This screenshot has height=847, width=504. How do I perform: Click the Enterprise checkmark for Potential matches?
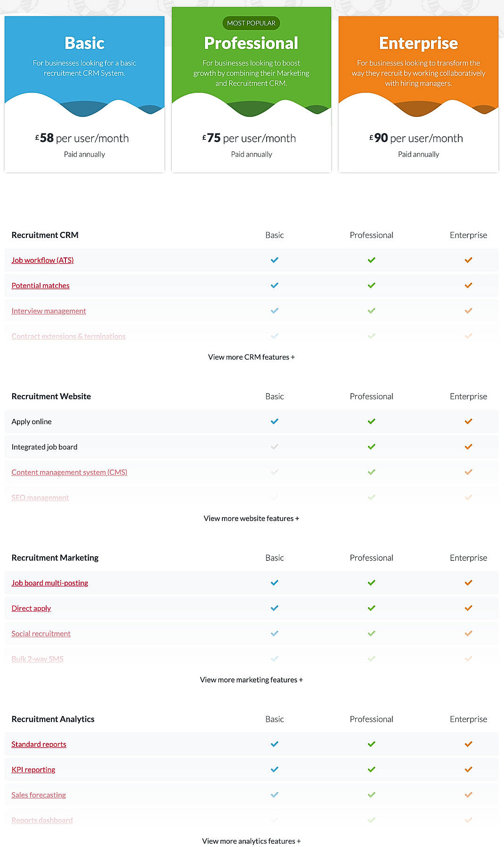coord(468,285)
